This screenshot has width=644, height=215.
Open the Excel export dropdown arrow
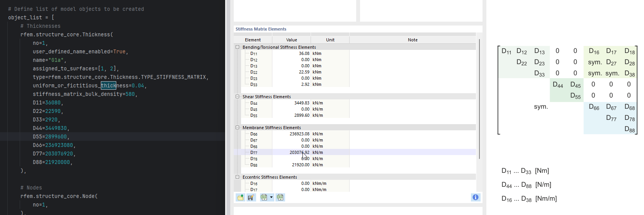271,198
